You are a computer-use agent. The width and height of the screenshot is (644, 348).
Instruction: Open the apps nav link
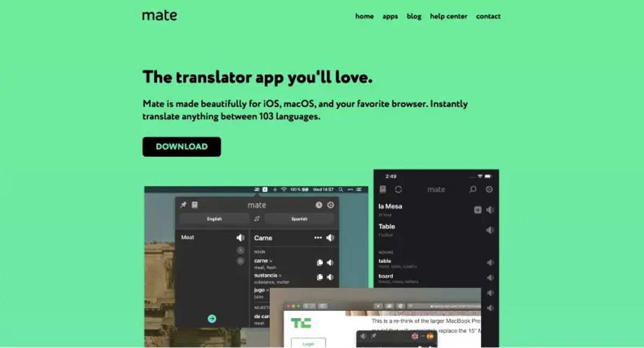[x=390, y=17]
